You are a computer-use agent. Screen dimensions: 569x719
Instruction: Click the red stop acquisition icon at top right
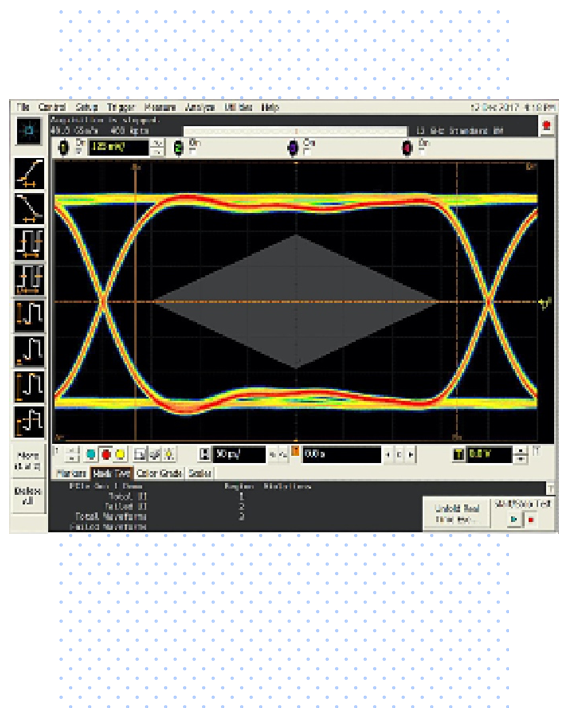coord(546,126)
